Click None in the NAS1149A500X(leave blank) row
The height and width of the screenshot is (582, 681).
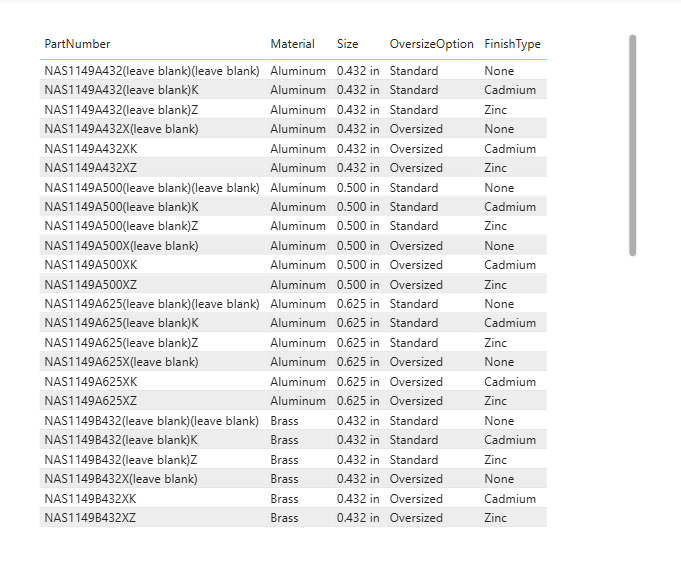(499, 246)
